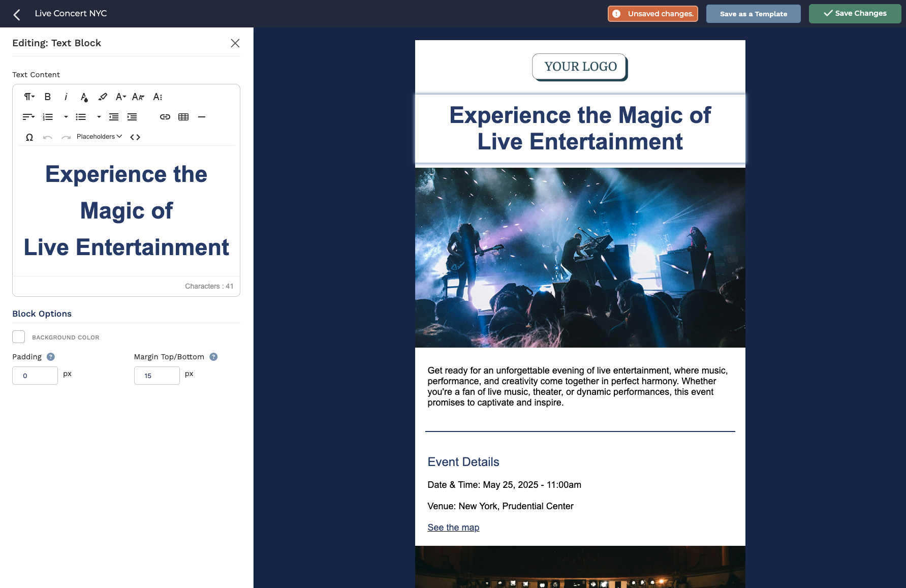Open the Placeholders dropdown

[99, 137]
